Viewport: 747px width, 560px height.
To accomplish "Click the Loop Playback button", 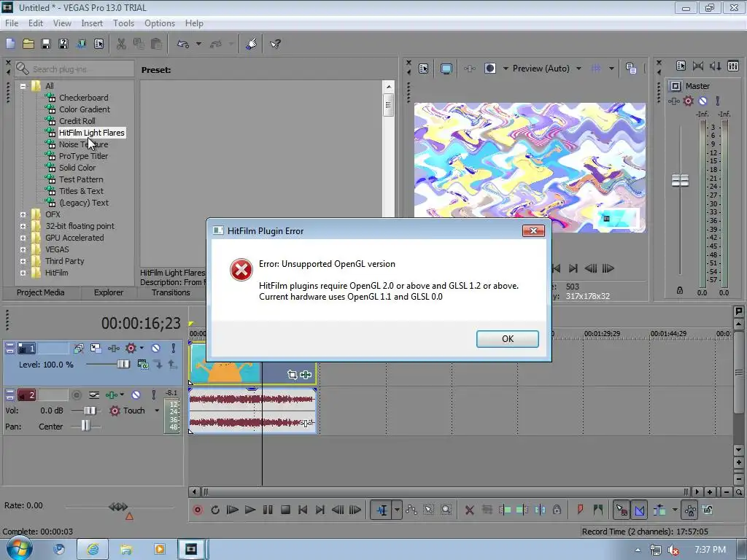I will (x=215, y=510).
